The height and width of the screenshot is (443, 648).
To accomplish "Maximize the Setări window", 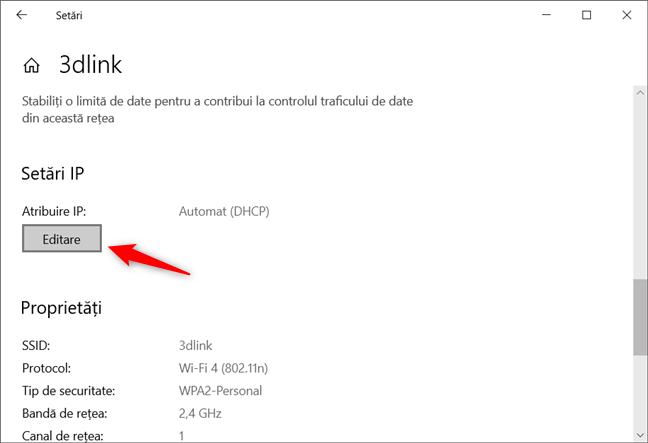I will [x=587, y=15].
